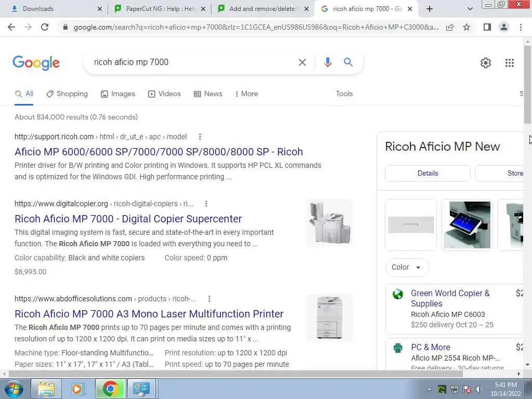The height and width of the screenshot is (399, 532).
Task: Click the browser forward arrow
Action: (x=28, y=27)
